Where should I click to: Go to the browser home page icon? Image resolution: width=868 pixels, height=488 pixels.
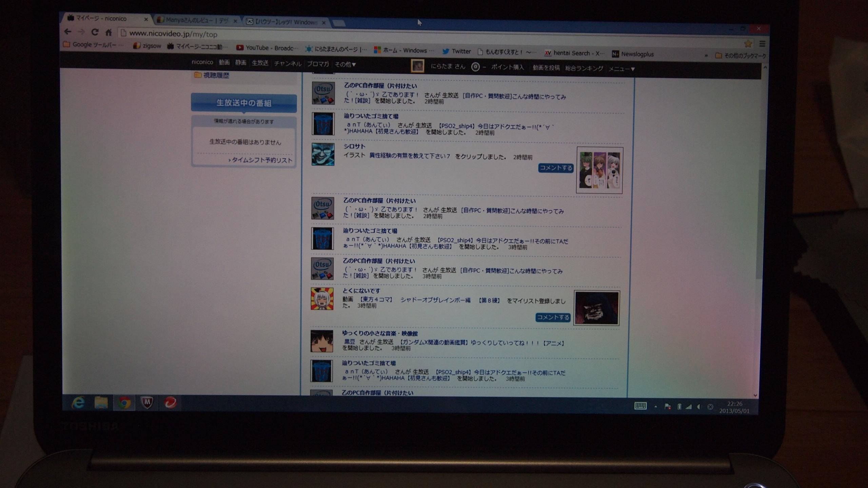pyautogui.click(x=108, y=33)
